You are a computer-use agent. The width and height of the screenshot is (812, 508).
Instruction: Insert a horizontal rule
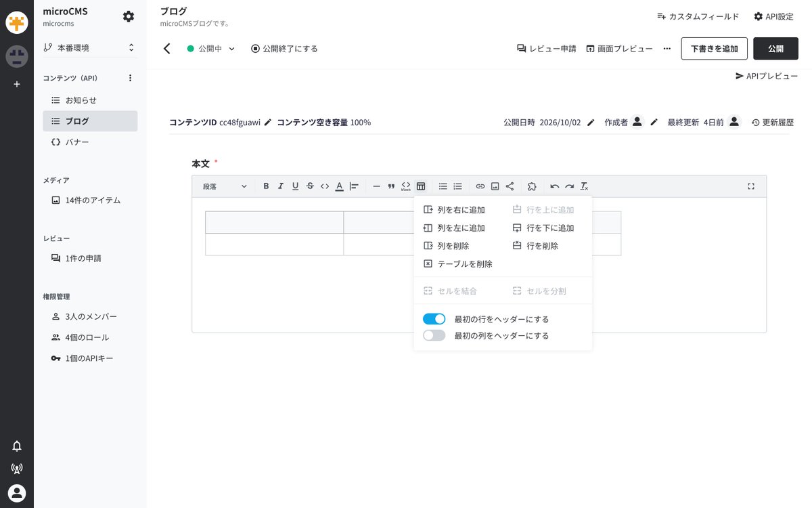[377, 186]
